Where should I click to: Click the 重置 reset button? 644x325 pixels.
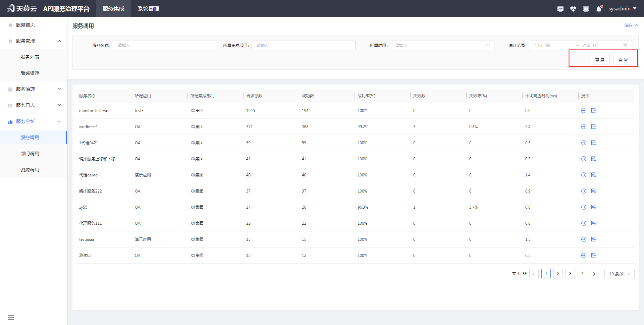point(599,60)
